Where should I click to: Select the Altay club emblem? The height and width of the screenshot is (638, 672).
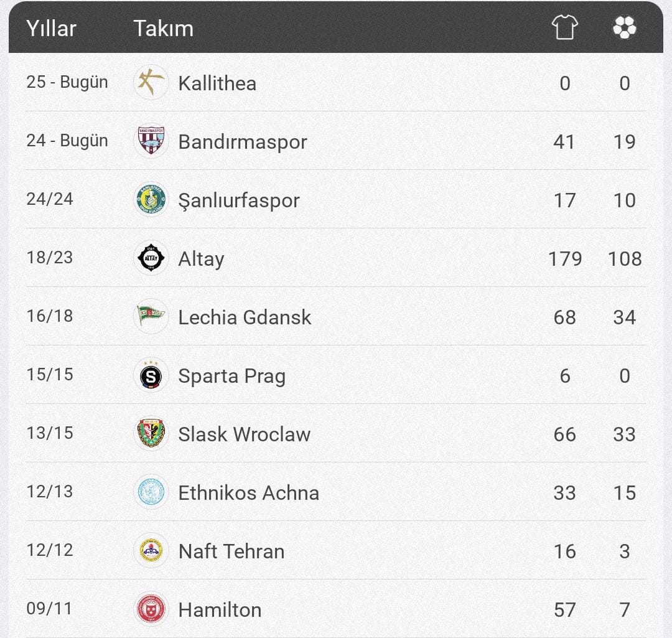(151, 258)
